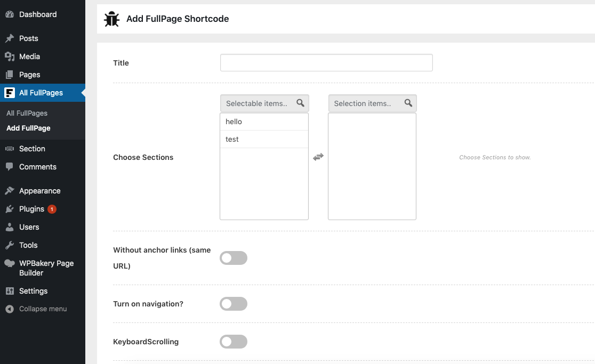Viewport: 595px width, 364px height.
Task: Click the Section slider icon
Action: click(10, 149)
